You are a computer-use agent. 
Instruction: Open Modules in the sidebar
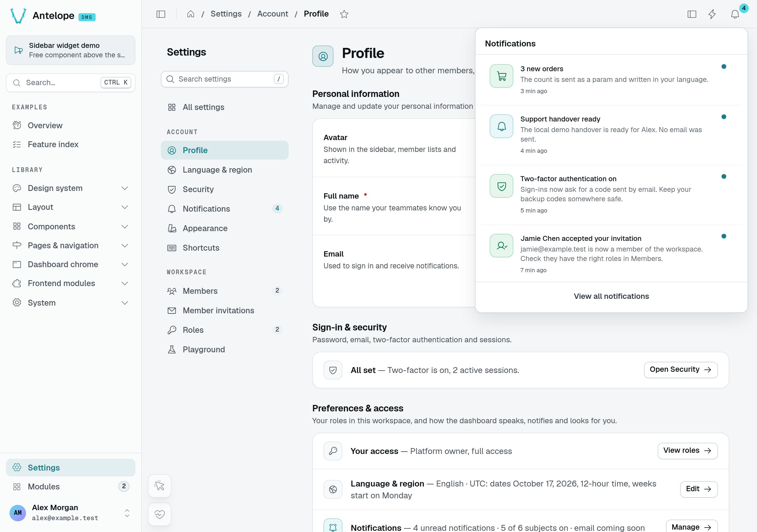(71, 486)
